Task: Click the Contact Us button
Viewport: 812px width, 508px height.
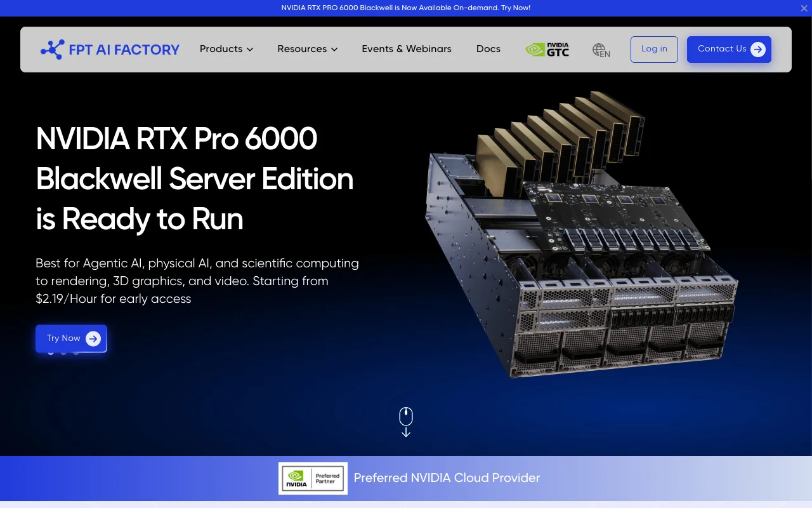Action: click(x=729, y=50)
